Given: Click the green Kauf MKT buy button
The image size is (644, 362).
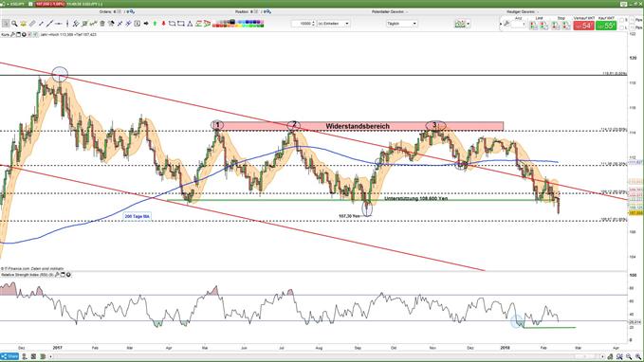Looking at the screenshot, I should tap(606, 26).
